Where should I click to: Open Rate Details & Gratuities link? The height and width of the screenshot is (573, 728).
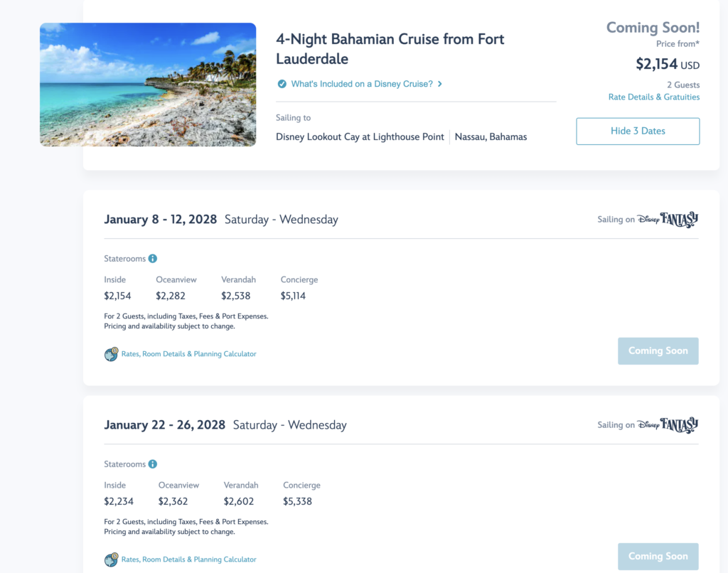654,97
